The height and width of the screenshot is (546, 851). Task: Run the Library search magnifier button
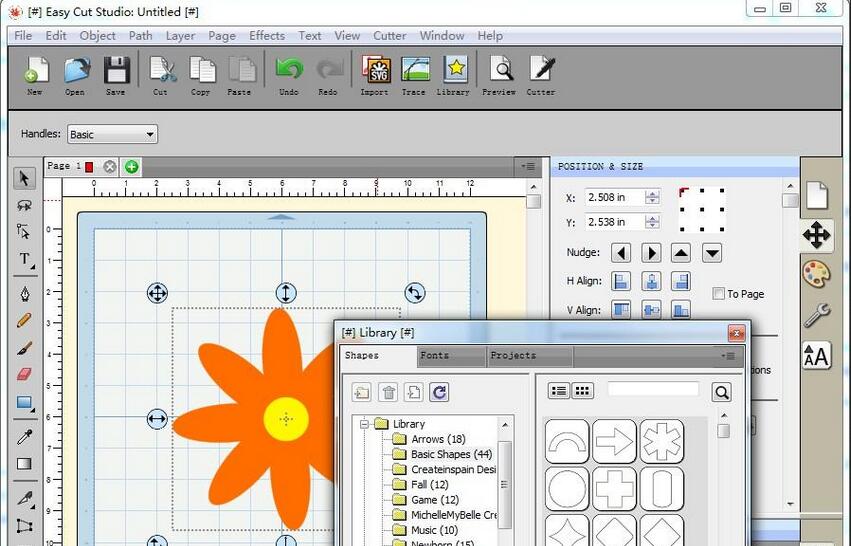[722, 392]
